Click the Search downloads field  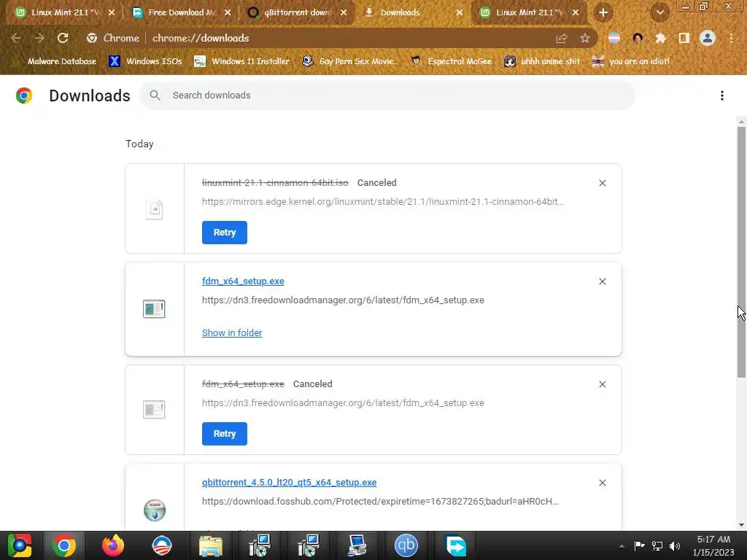(x=387, y=96)
